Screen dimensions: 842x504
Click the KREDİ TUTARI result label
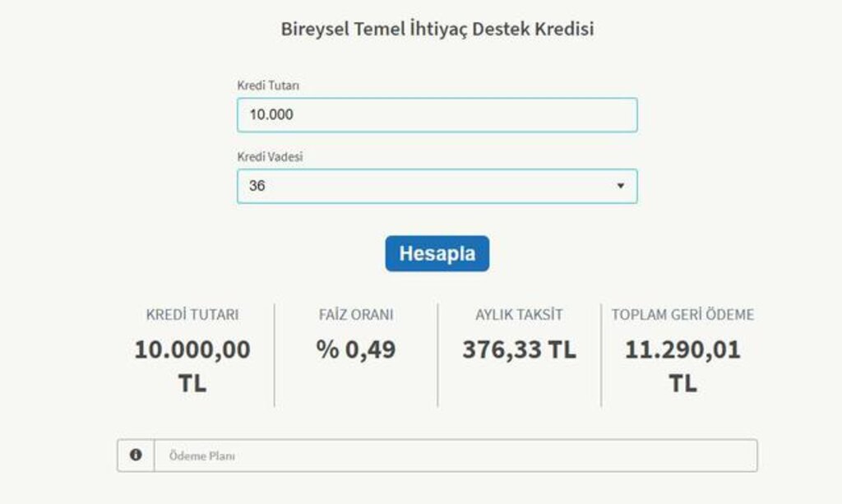(x=192, y=315)
